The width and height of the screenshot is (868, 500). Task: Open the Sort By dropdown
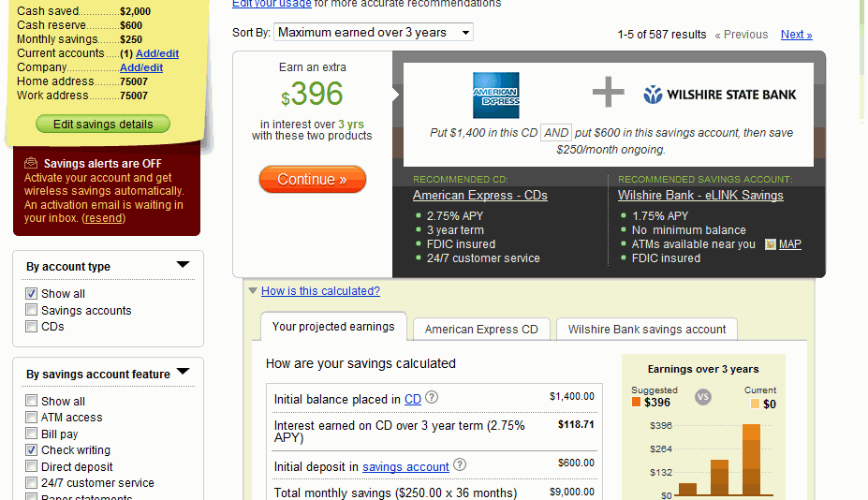click(x=374, y=33)
